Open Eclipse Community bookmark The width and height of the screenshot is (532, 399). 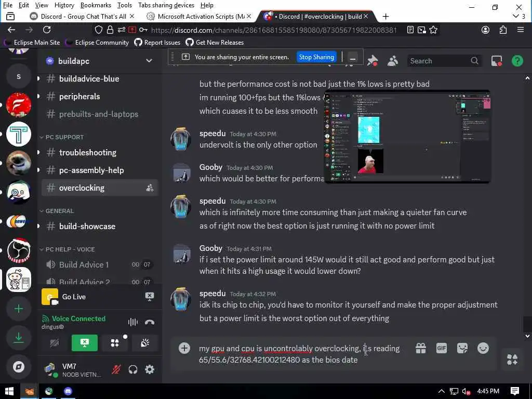click(97, 43)
